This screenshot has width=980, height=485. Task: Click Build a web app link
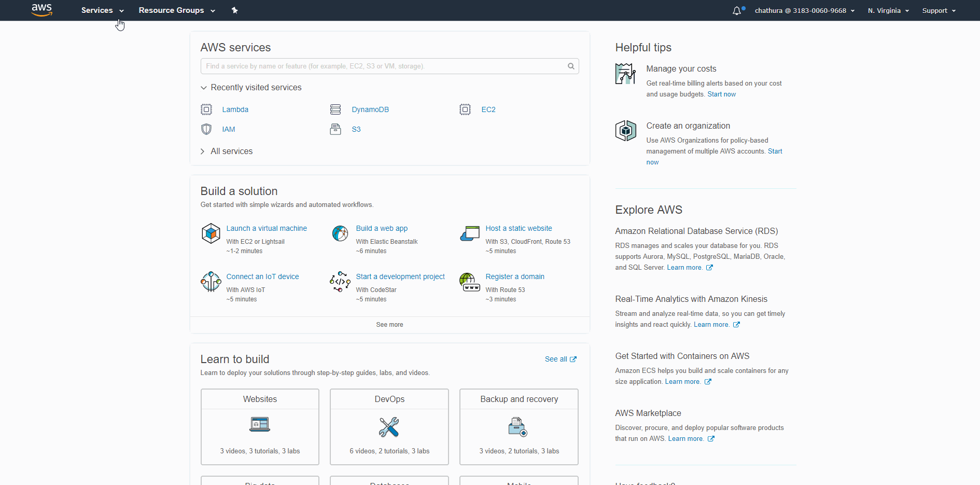tap(382, 228)
